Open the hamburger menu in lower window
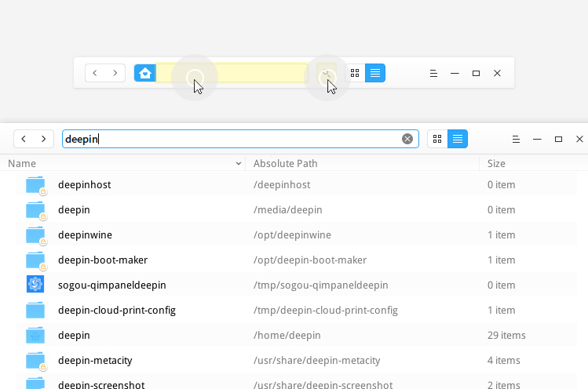The image size is (588, 389). point(516,139)
